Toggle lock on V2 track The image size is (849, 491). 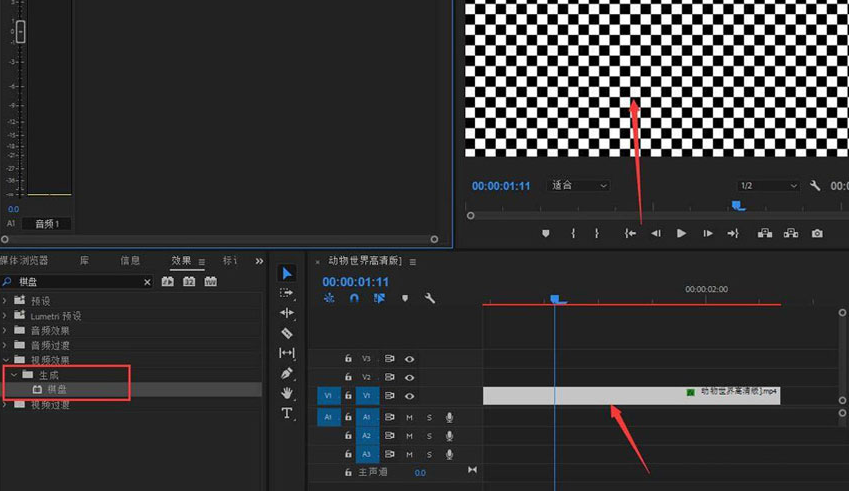pyautogui.click(x=348, y=377)
